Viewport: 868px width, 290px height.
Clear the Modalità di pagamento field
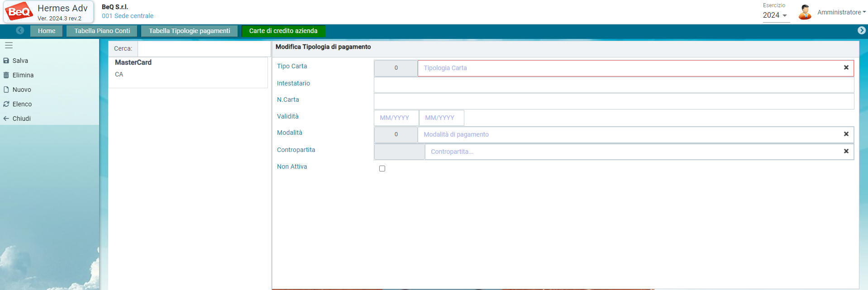(846, 134)
